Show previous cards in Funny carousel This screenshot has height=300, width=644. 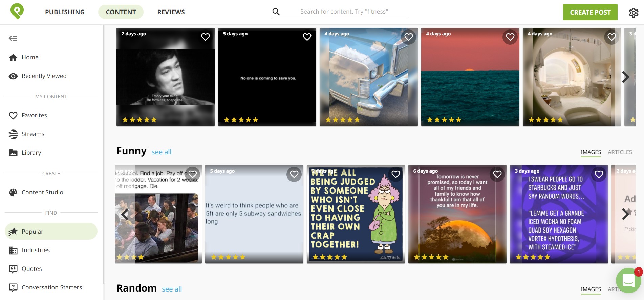[x=125, y=214]
